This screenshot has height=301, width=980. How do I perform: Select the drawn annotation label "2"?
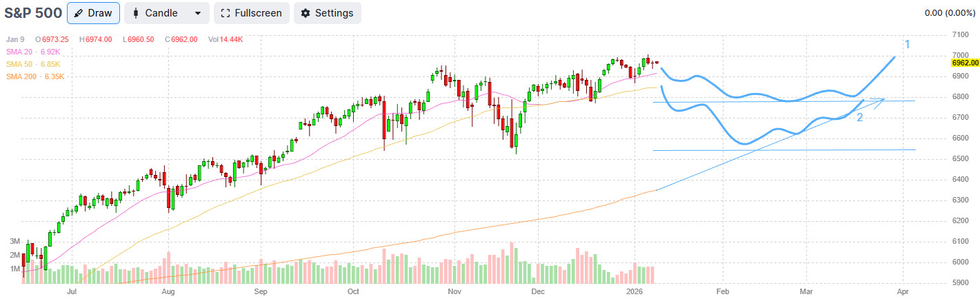[859, 118]
